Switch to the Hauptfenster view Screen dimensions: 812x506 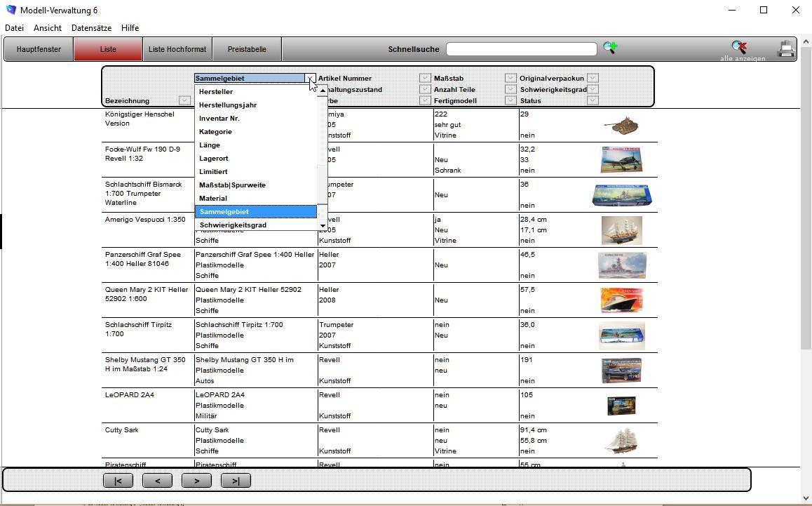tap(39, 49)
